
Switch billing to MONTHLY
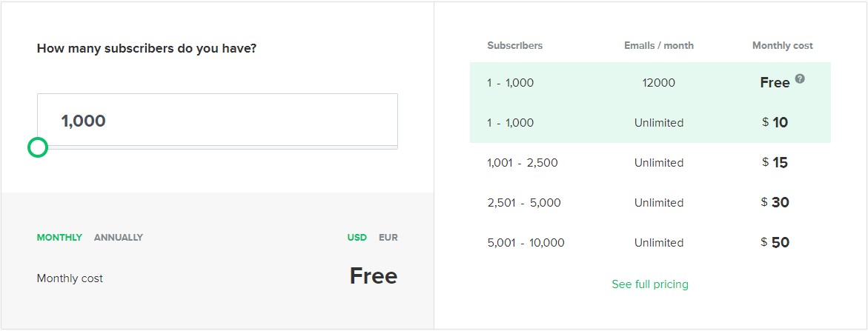coord(59,238)
